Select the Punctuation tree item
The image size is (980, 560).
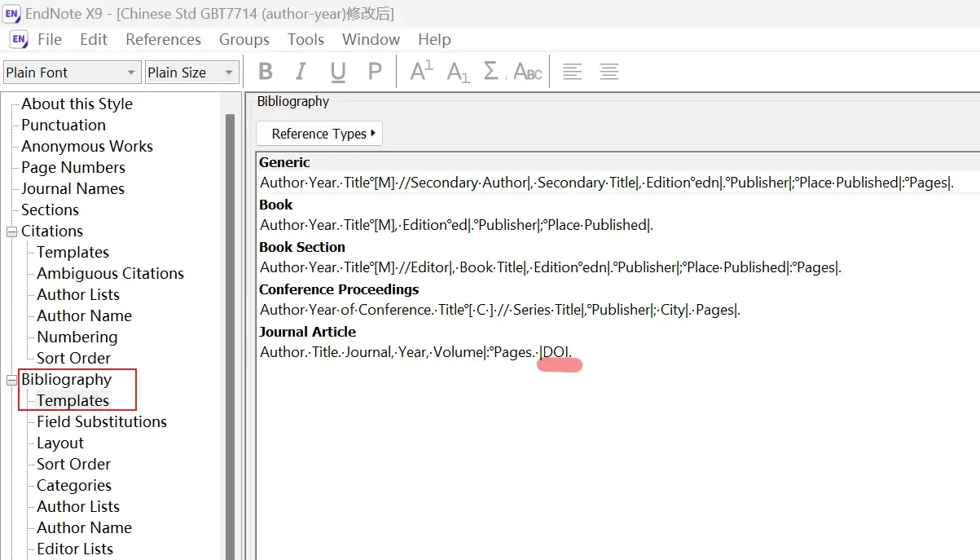(64, 125)
